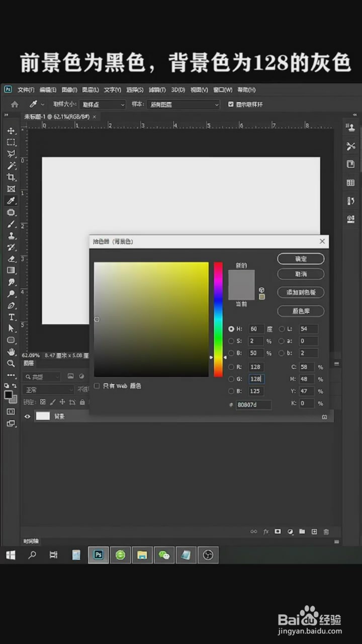The width and height of the screenshot is (362, 644).
Task: Open the layer blend mode 正常 dropdown
Action: pyautogui.click(x=49, y=390)
